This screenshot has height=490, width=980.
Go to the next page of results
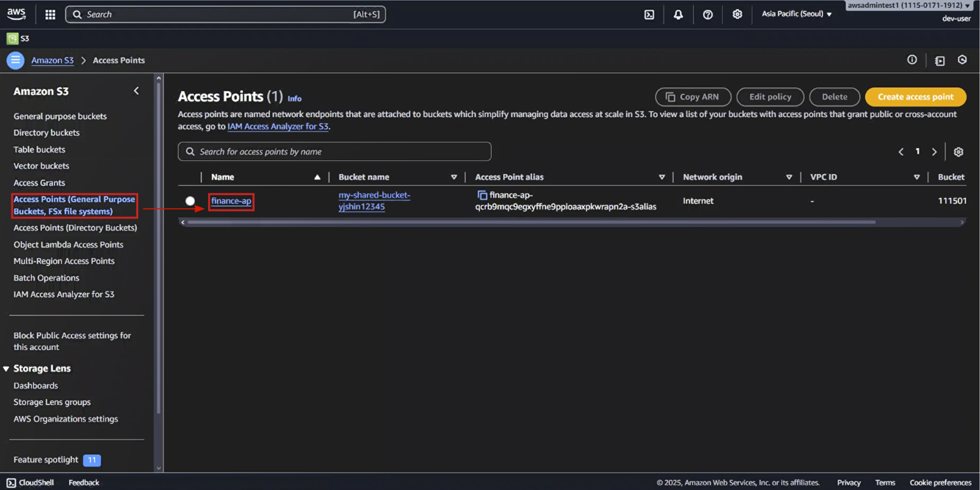pos(934,152)
